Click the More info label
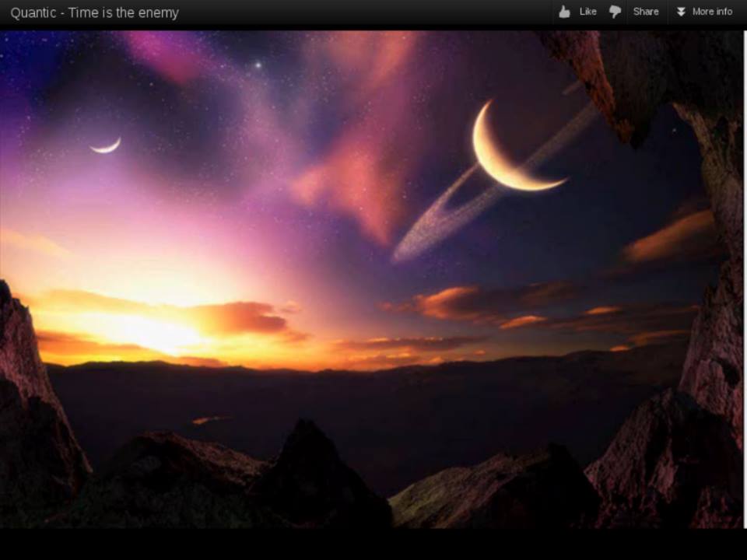 pos(712,12)
